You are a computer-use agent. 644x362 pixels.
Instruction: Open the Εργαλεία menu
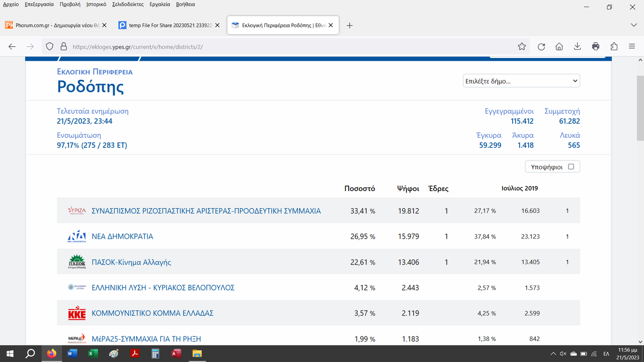(x=160, y=5)
